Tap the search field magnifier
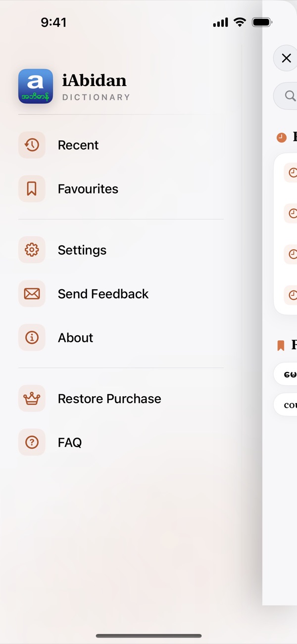Screen dimensions: 297x644 (291, 96)
